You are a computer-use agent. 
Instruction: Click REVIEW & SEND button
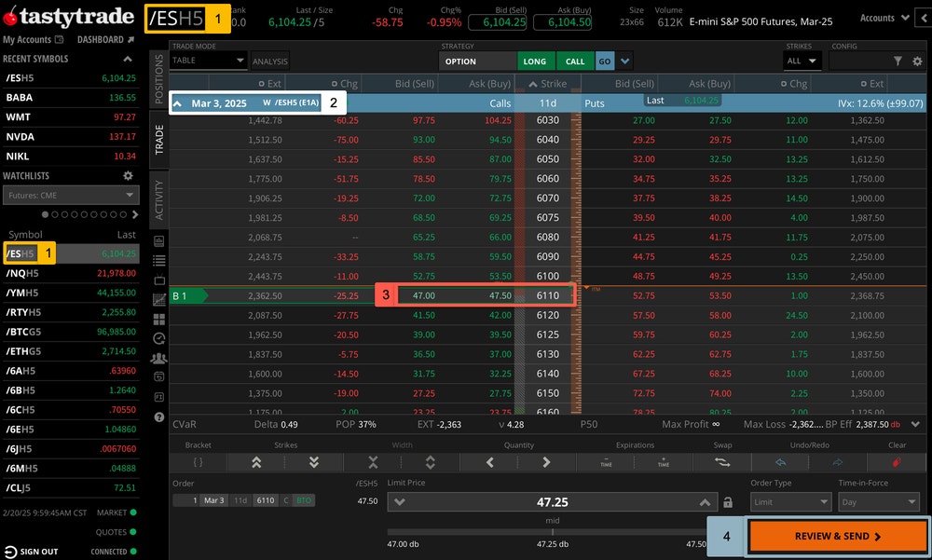coord(838,536)
